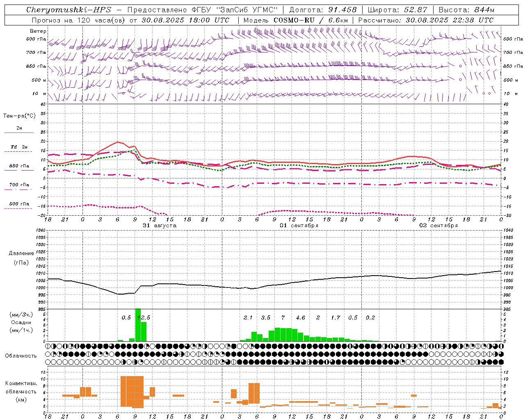525x420 pixels.
Task: Click the longitude value 91.458
Action: pyautogui.click(x=342, y=10)
